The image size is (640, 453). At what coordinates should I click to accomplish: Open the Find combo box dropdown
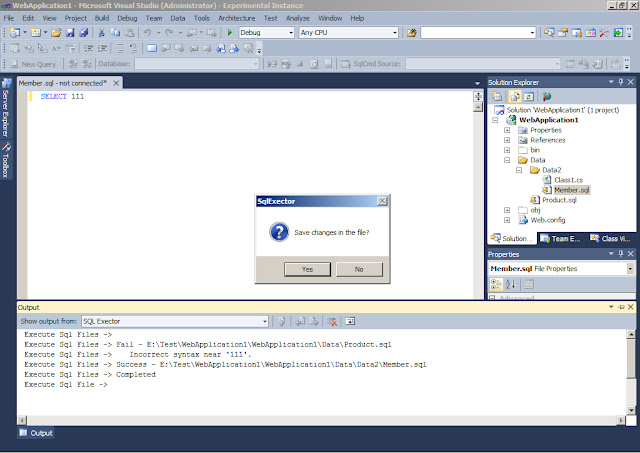coord(532,33)
